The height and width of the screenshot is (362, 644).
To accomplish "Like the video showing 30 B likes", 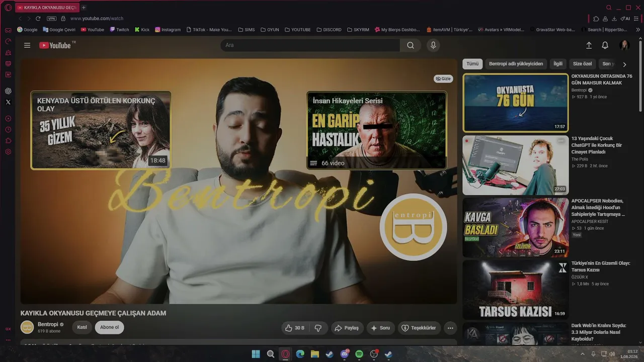I will 295,328.
